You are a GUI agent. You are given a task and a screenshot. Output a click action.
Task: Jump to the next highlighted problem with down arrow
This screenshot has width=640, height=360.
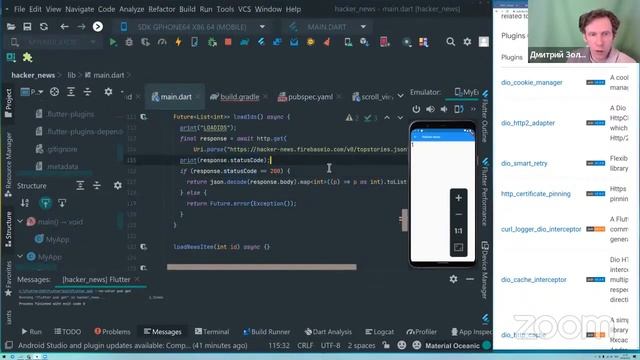tap(400, 118)
